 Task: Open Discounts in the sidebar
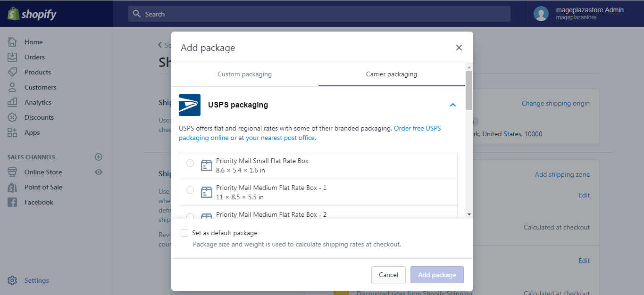pyautogui.click(x=39, y=117)
